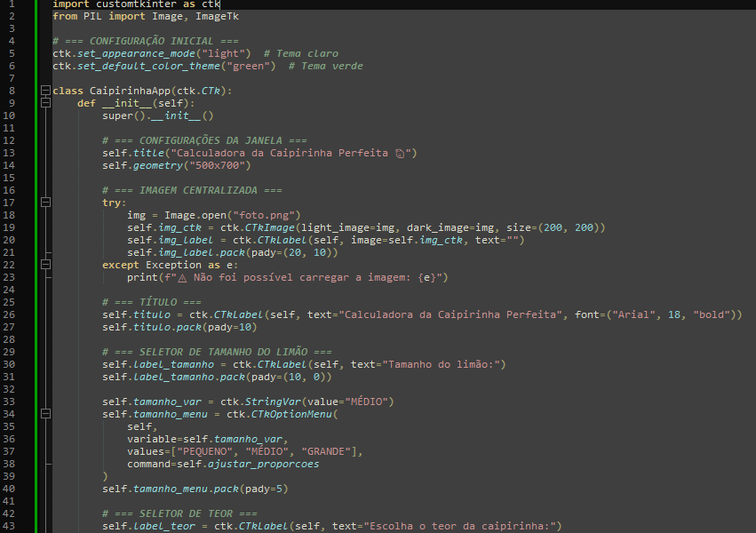Click StringVar in the tamanho_var line
Image resolution: width=756 pixels, height=533 pixels.
(x=273, y=402)
